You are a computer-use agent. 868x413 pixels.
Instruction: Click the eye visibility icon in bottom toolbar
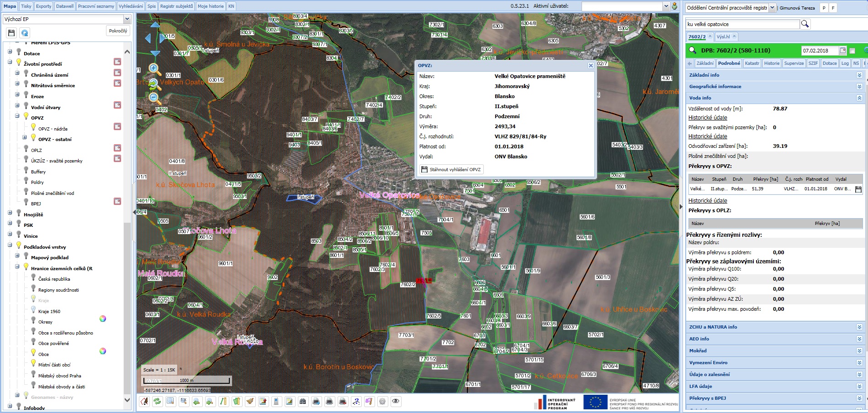(396, 402)
